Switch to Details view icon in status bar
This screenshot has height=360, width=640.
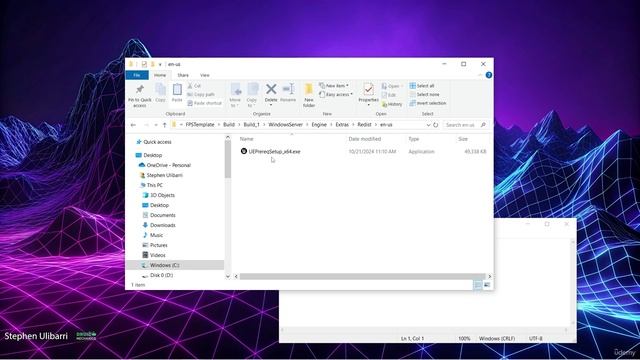click(478, 285)
